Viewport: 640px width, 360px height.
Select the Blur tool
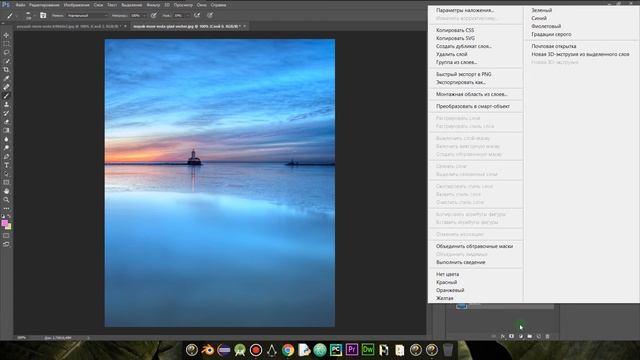point(6,139)
